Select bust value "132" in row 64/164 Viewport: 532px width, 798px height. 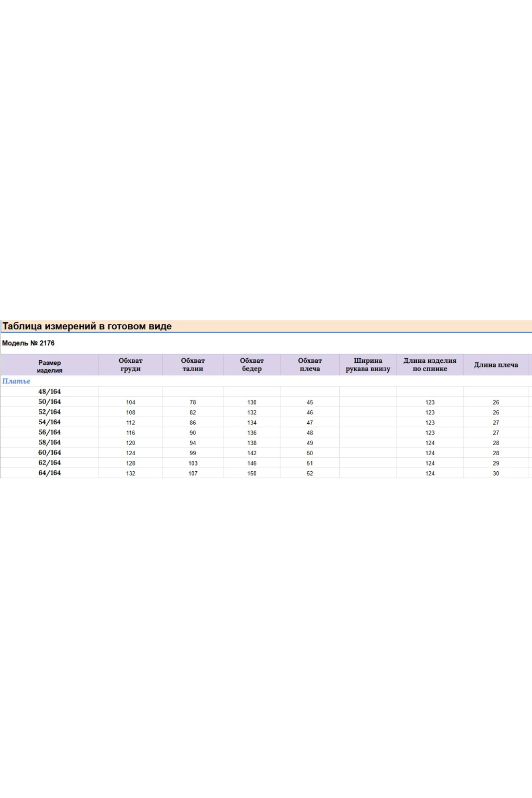(131, 474)
